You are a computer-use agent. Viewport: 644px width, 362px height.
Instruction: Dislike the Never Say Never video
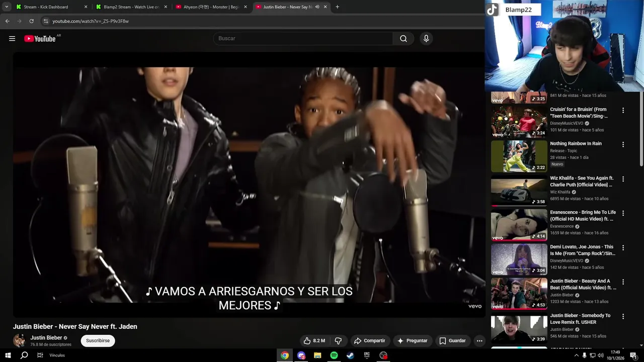tap(338, 341)
